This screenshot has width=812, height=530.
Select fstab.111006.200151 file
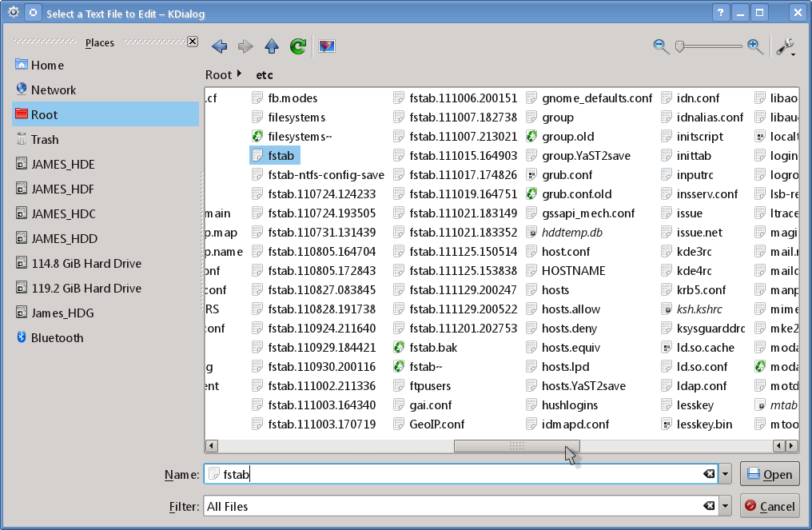[x=456, y=98]
